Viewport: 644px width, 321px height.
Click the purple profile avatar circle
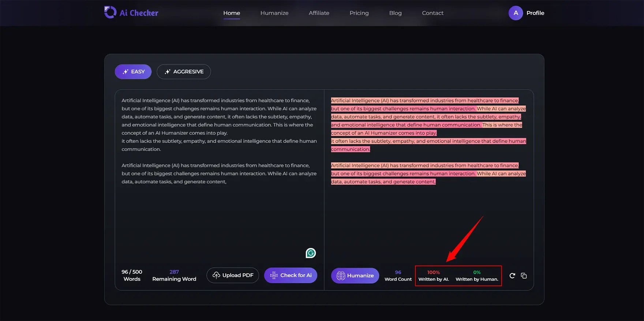click(x=516, y=13)
